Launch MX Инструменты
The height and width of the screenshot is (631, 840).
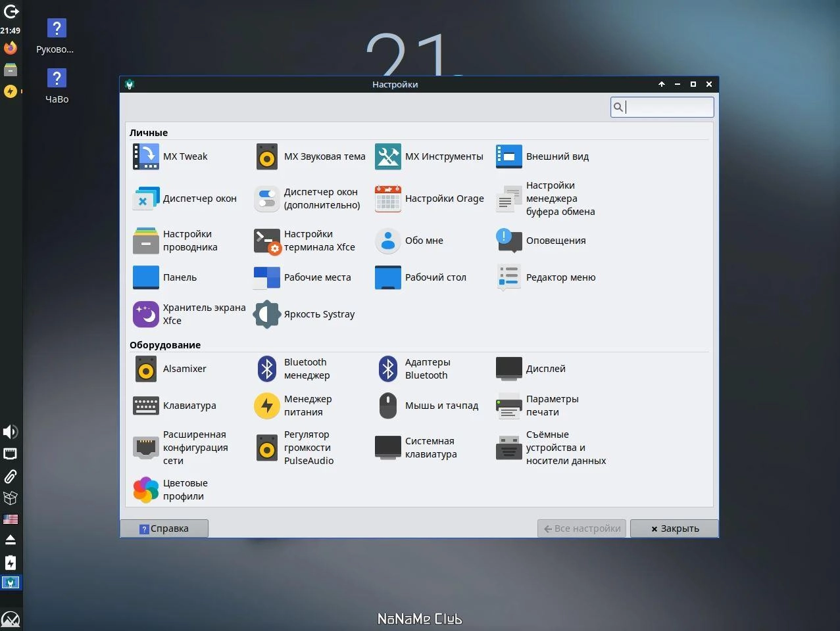coord(430,156)
